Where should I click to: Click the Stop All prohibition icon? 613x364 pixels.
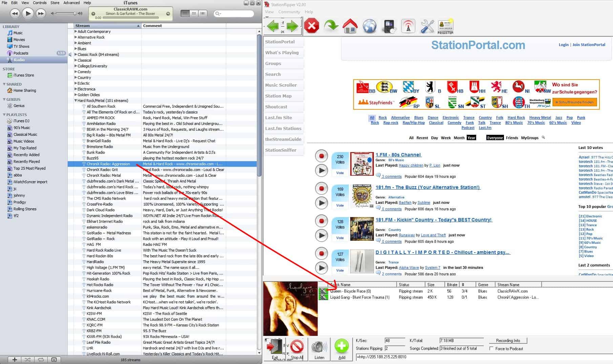[x=297, y=349]
